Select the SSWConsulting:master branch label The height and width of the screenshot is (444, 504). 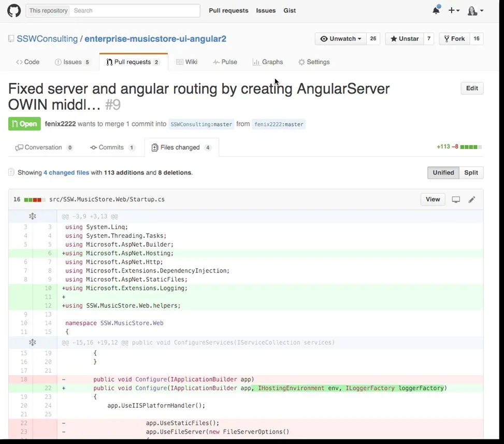pos(201,124)
